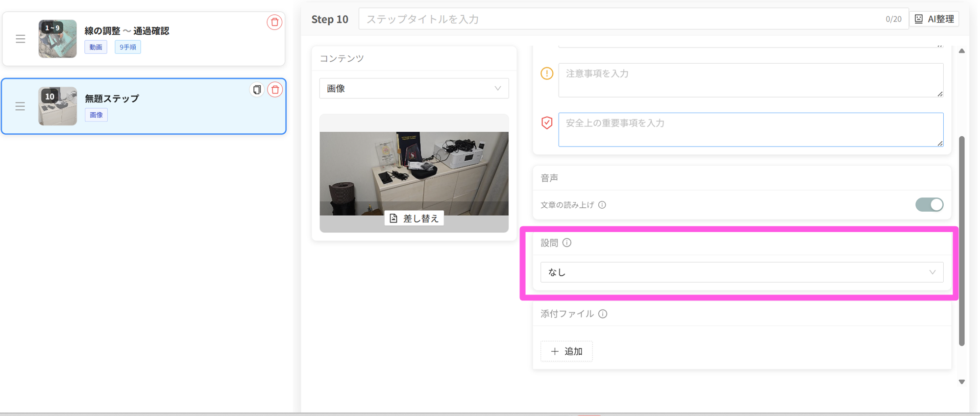Image resolution: width=980 pixels, height=416 pixels.
Task: Delete the 線の調整〜通過確認 step
Action: [274, 22]
